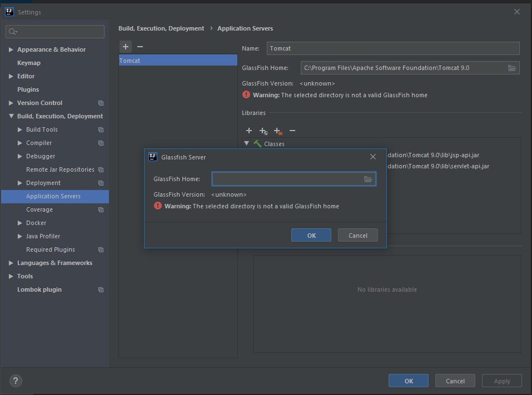The height and width of the screenshot is (395, 532).
Task: Expand Languages & Frameworks arrow
Action: point(11,263)
